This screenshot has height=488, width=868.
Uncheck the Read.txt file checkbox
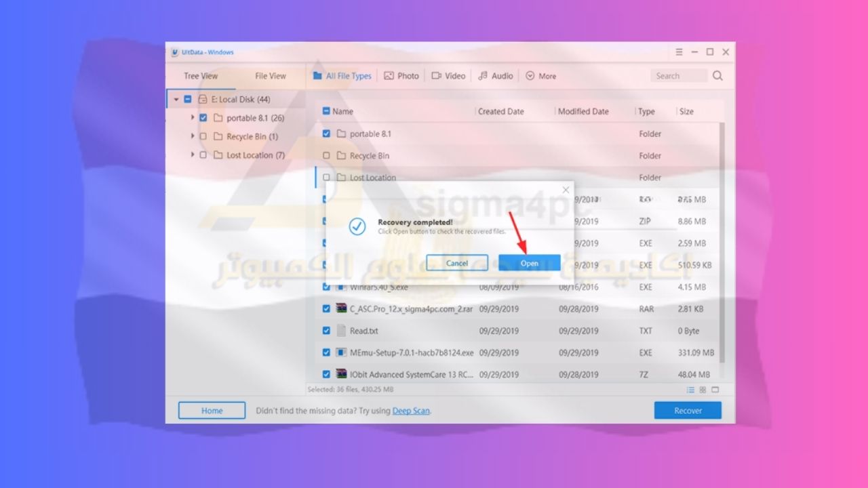[x=326, y=331]
